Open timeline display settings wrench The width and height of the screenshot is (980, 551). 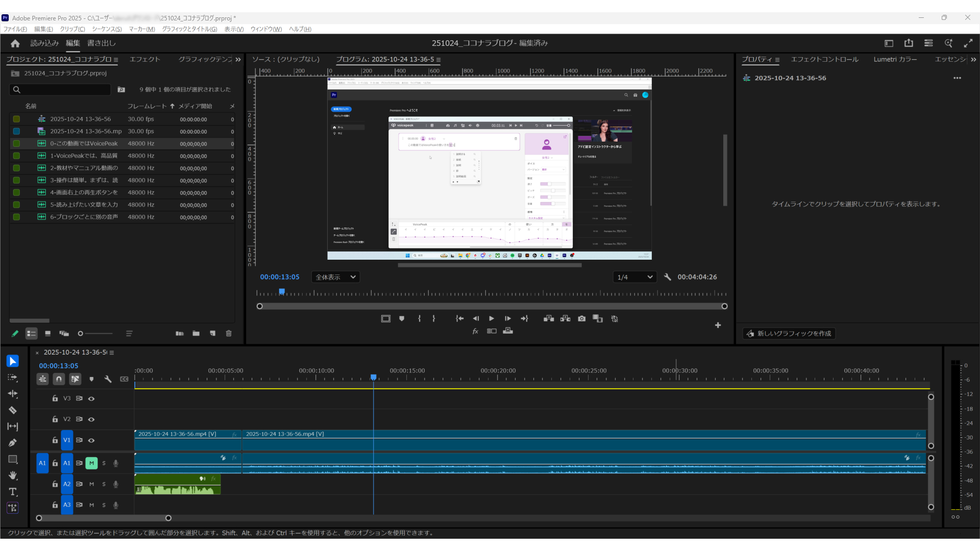pyautogui.click(x=108, y=379)
